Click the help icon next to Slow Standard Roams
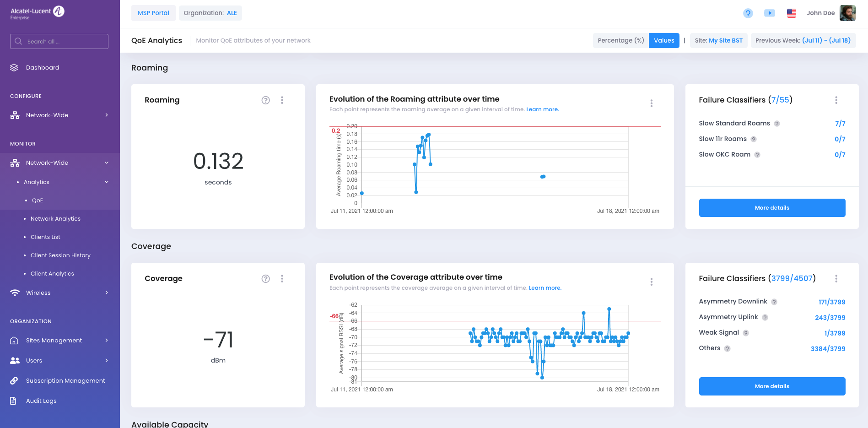 [x=777, y=124]
